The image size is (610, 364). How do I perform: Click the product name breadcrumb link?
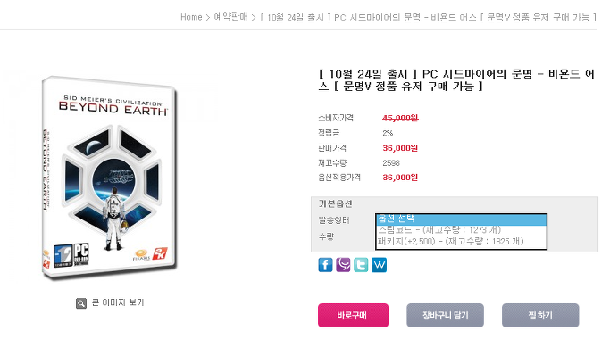[428, 17]
